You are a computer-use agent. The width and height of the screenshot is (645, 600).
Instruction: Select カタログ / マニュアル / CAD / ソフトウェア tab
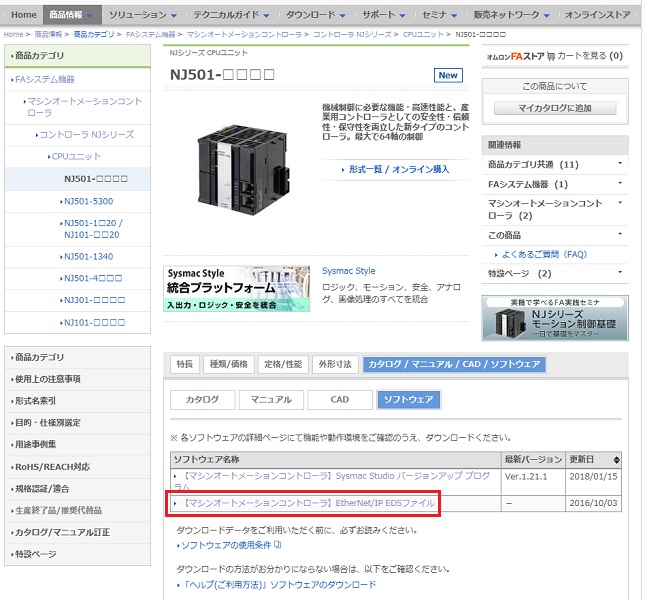pyautogui.click(x=454, y=364)
